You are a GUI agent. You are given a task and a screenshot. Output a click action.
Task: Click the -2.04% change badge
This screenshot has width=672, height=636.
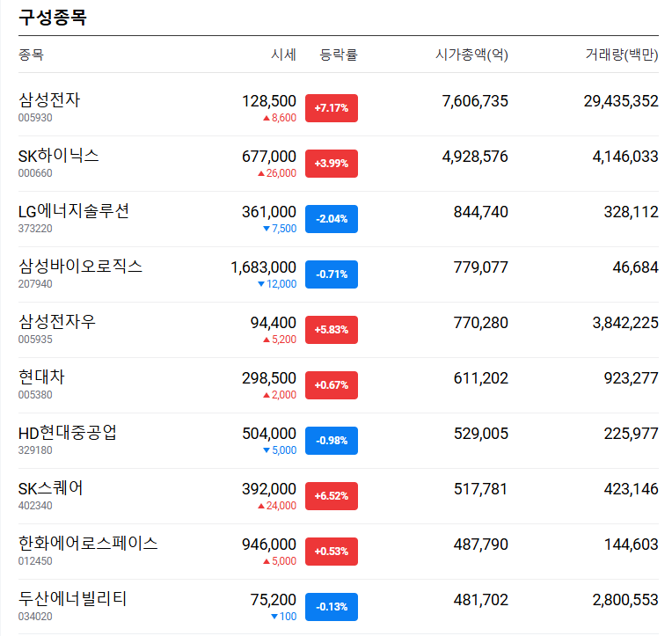click(332, 219)
